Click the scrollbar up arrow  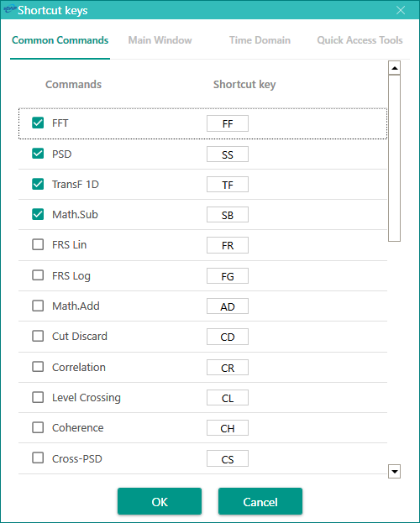[x=394, y=68]
